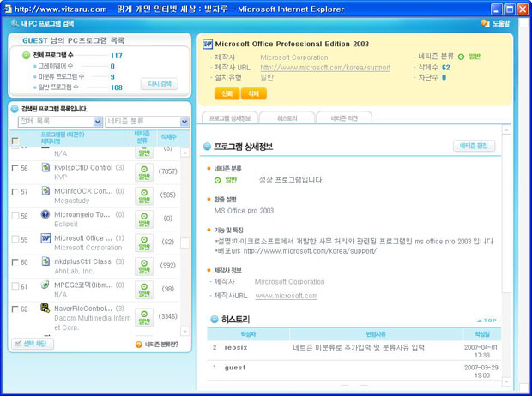Screen dimensions: 532x396
Task: Click the KvpIspCtlD Control program icon
Action: [x=45, y=167]
